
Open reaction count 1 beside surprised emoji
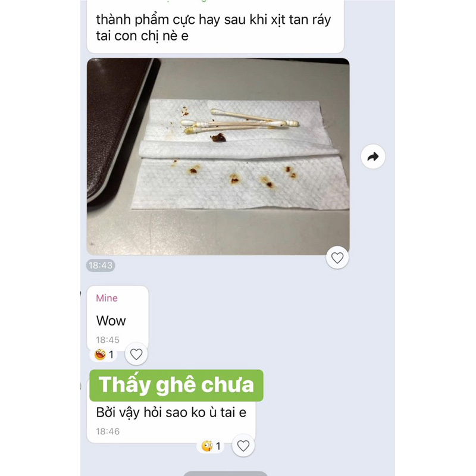click(x=218, y=446)
